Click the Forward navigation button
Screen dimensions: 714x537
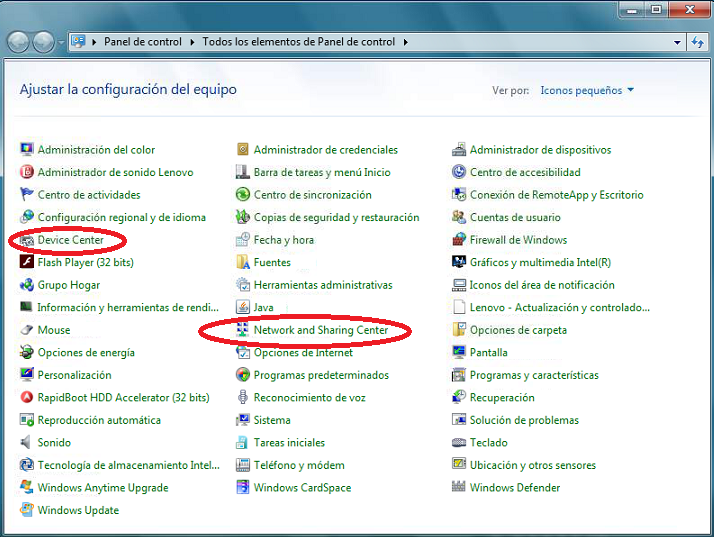tap(44, 42)
